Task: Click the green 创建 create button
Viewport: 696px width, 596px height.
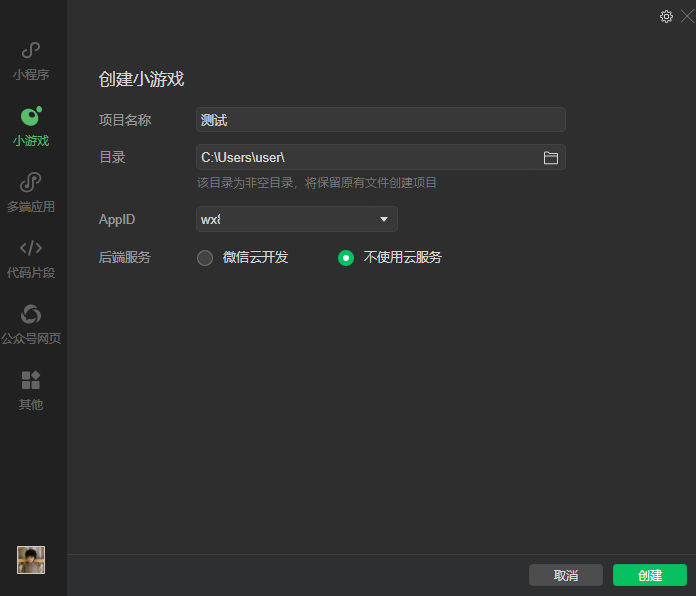Action: (x=649, y=575)
